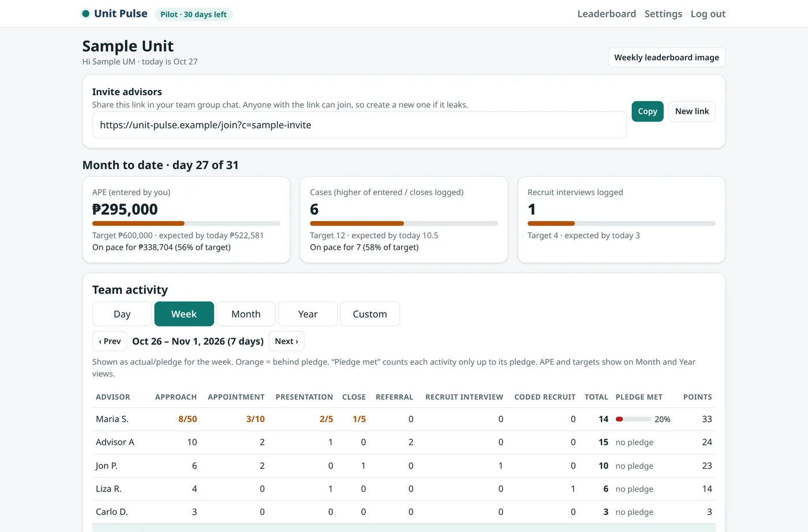Click Maria S. pledge met progress bar
Viewport: 808px width, 532px height.
point(633,419)
